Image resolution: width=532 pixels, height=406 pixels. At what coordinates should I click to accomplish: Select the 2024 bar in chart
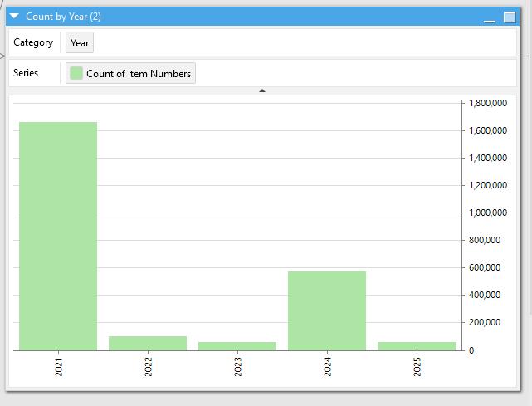[x=327, y=311]
